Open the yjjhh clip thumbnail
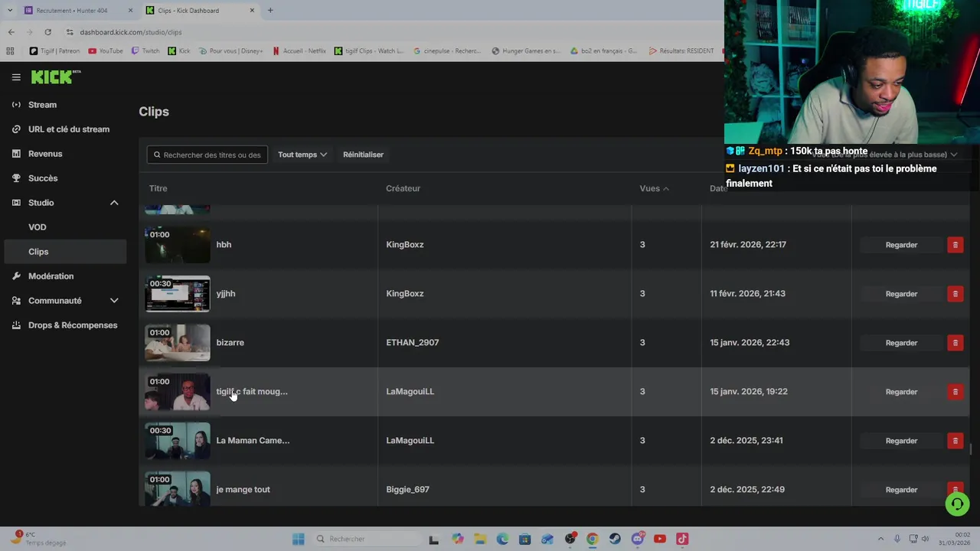Viewport: 980px width, 551px height. [178, 294]
